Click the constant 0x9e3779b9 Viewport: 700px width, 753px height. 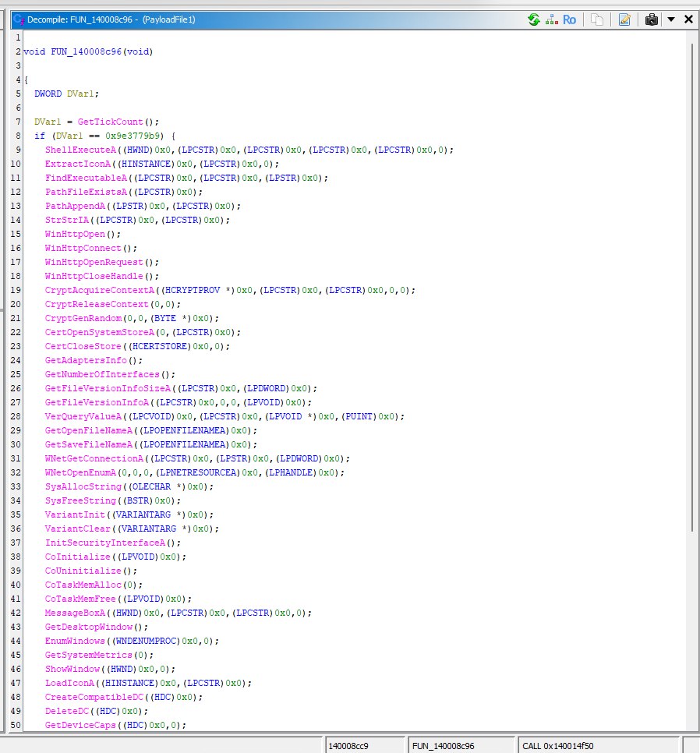coord(134,136)
